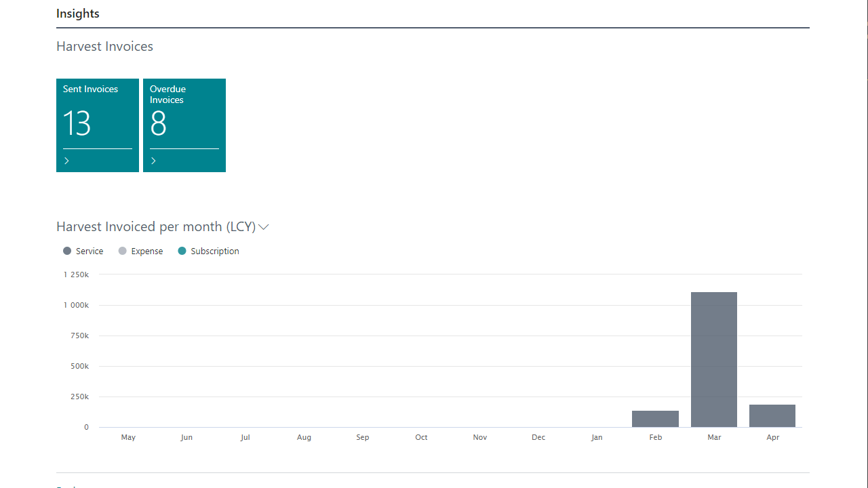Click the Expense legend dot icon
868x488 pixels.
[x=123, y=251]
